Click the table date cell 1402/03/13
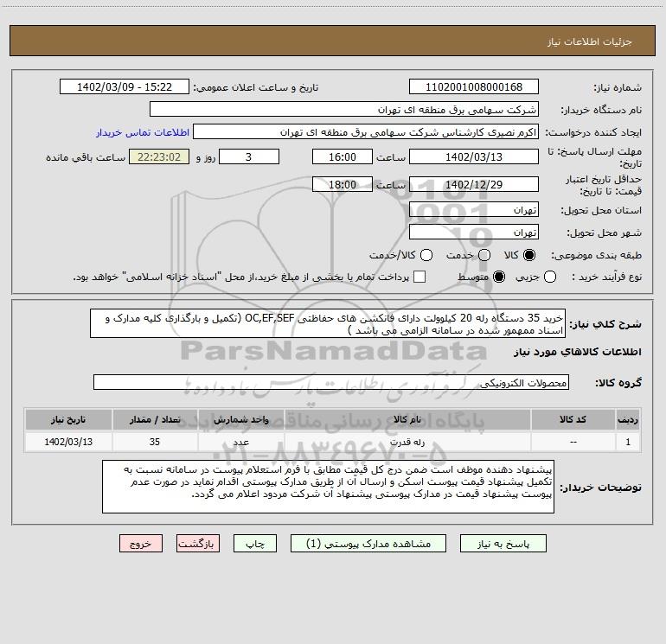 (x=68, y=442)
